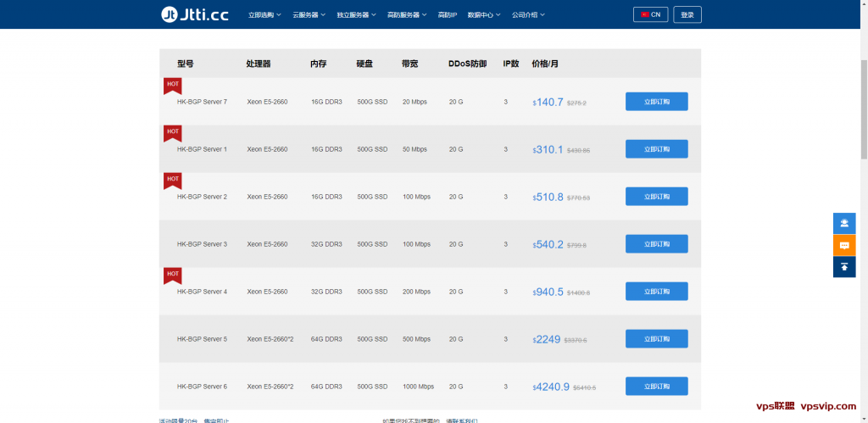
Task: Click the HOT badge on HK-BGP Server 2
Action: 172,180
